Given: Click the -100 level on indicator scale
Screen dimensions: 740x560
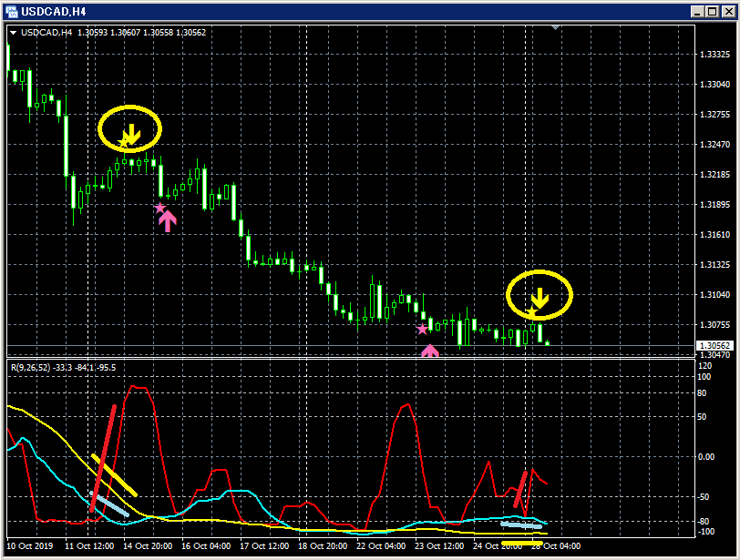Looking at the screenshot, I should pos(705,532).
